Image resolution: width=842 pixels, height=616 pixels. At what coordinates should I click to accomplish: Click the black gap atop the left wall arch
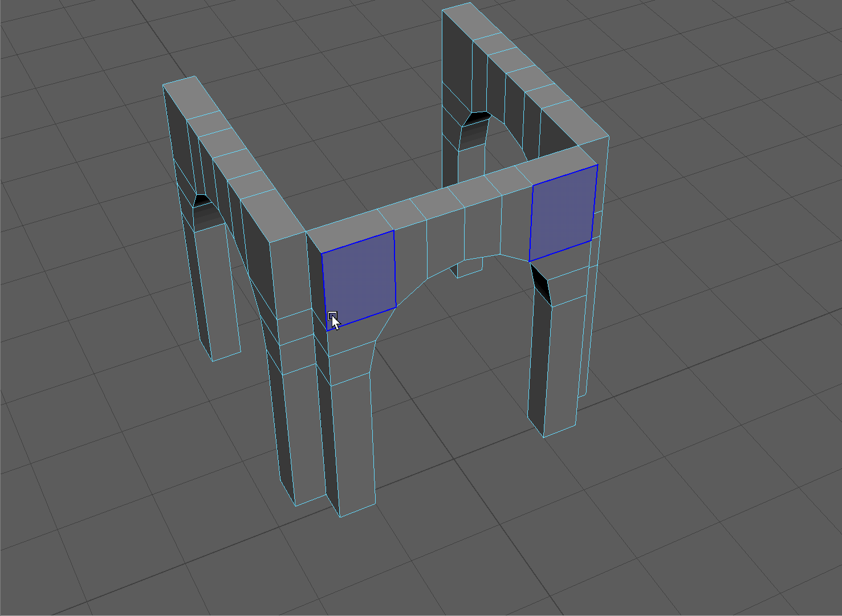pos(201,201)
